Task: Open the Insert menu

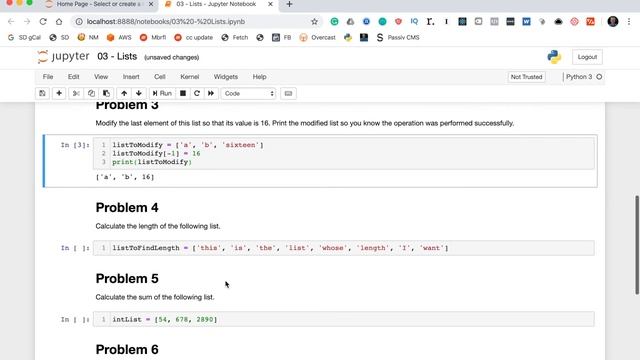Action: pos(131,77)
